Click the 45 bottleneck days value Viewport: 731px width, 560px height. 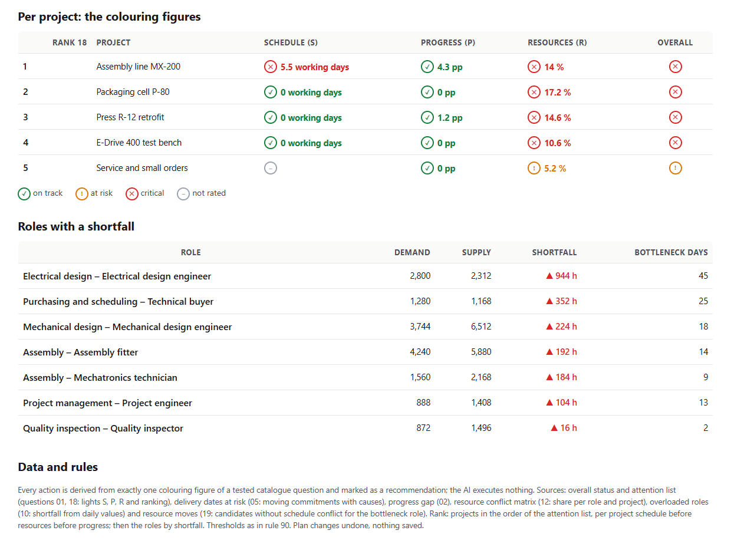[x=703, y=276]
